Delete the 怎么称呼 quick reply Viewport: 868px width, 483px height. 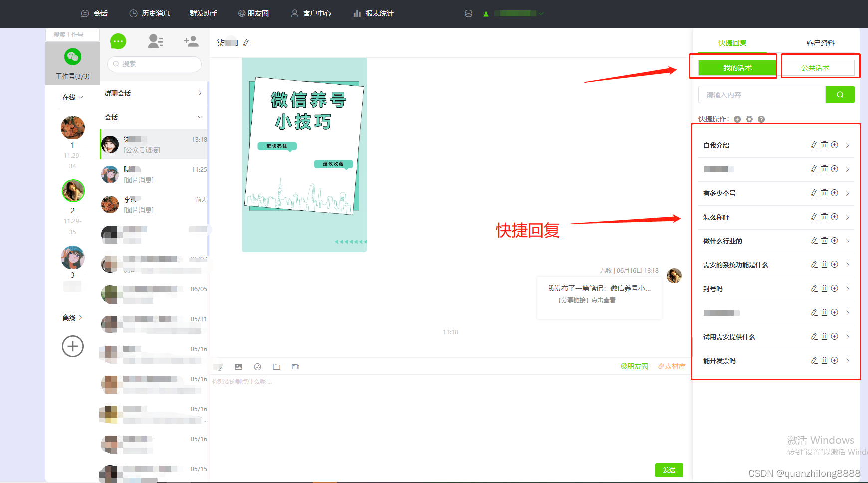(x=824, y=217)
